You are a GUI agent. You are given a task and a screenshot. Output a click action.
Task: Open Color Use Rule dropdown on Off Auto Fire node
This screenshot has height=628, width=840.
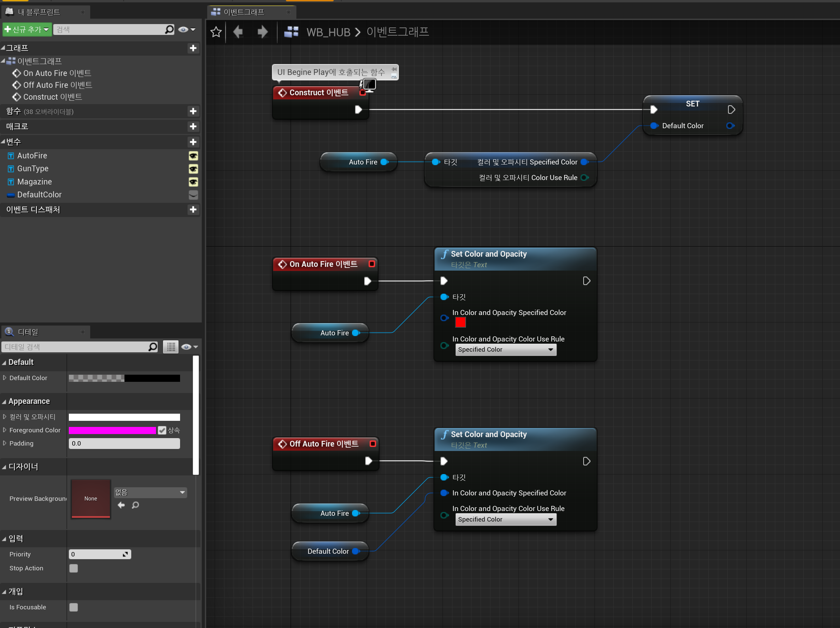[x=506, y=519]
